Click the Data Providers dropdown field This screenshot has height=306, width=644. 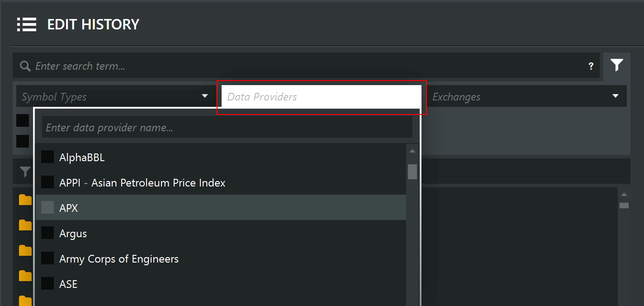pos(322,96)
